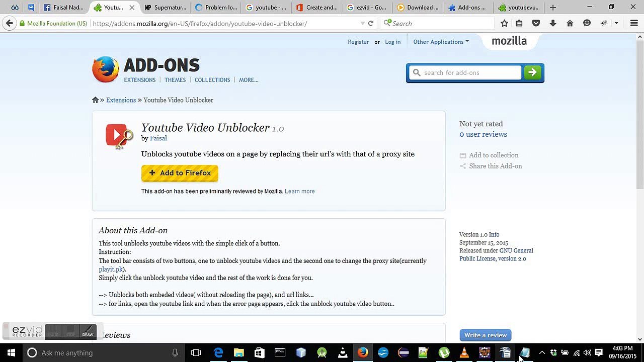Switch to the Supernatur... tab
Viewport: 644px width, 362px height.
(165, 8)
